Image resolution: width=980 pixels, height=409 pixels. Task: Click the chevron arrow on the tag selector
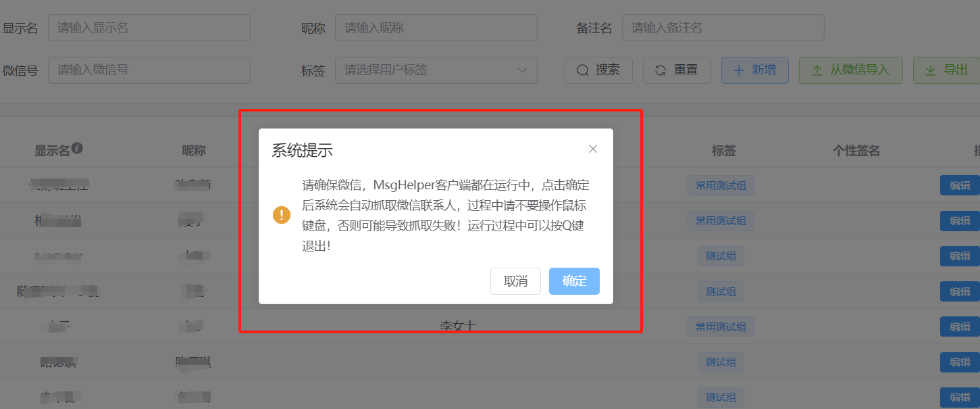522,70
